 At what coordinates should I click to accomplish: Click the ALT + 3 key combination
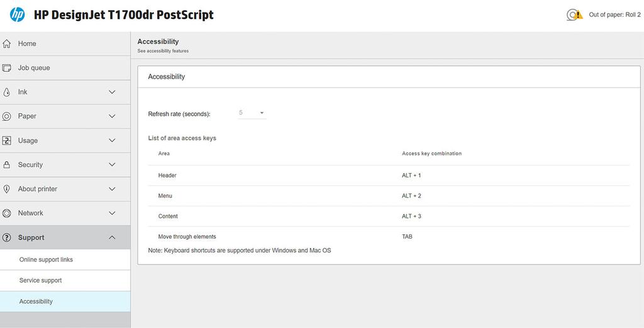[x=411, y=216]
